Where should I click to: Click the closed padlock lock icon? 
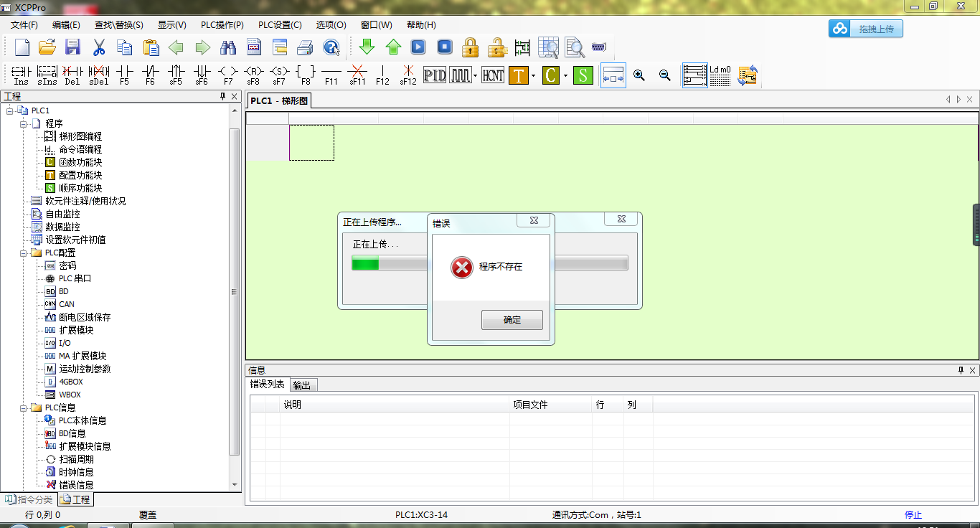point(470,47)
